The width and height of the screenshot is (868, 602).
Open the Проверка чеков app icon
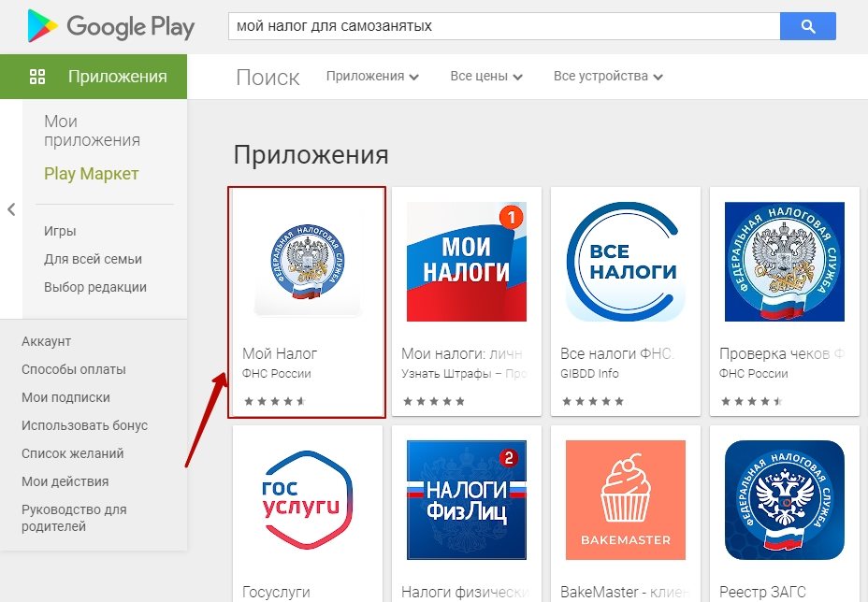pos(785,261)
